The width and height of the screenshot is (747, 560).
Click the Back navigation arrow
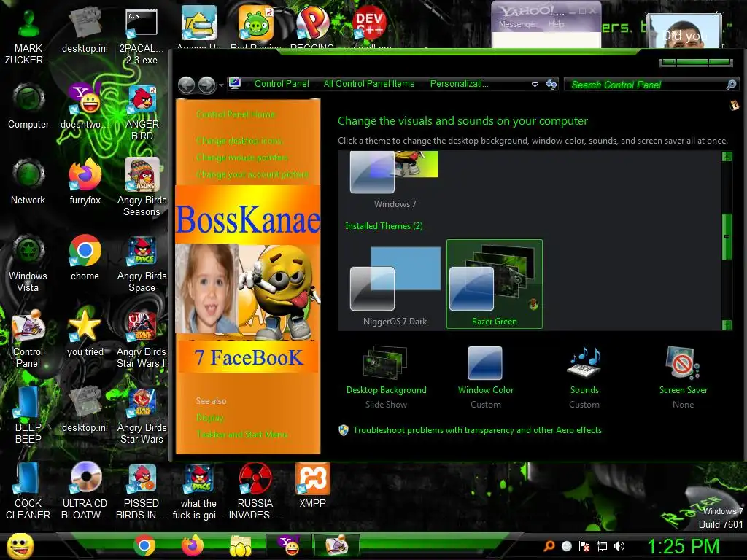186,85
